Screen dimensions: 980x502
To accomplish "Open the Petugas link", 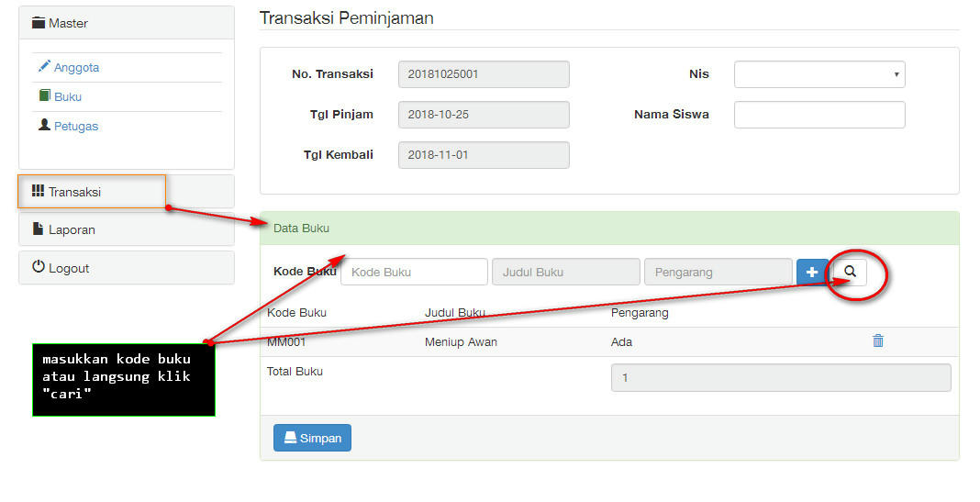I will point(75,127).
